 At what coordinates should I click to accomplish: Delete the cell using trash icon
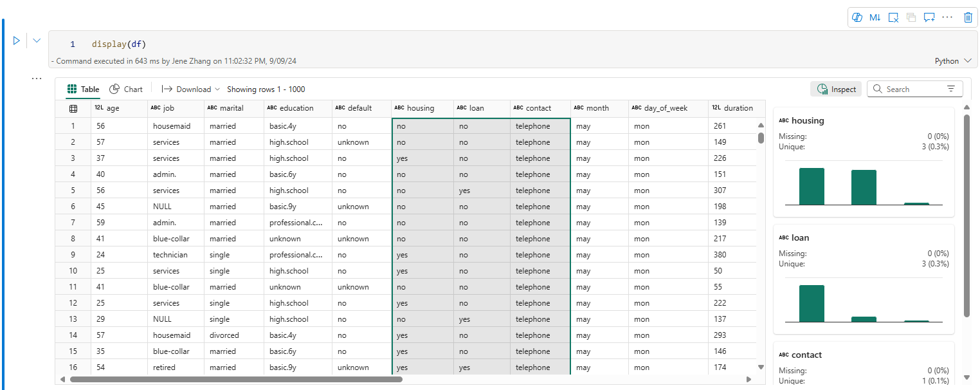click(x=968, y=17)
